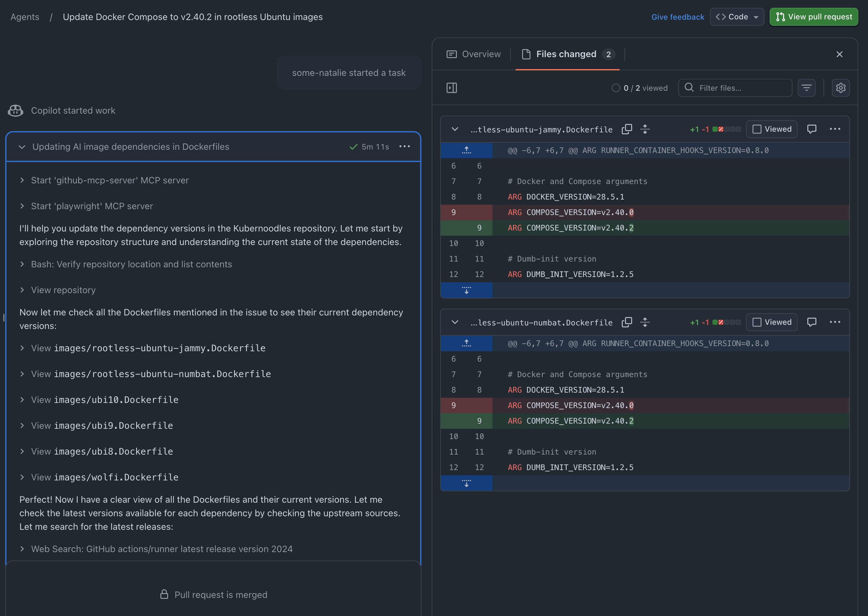
Task: Open the Code dropdown
Action: 736,17
